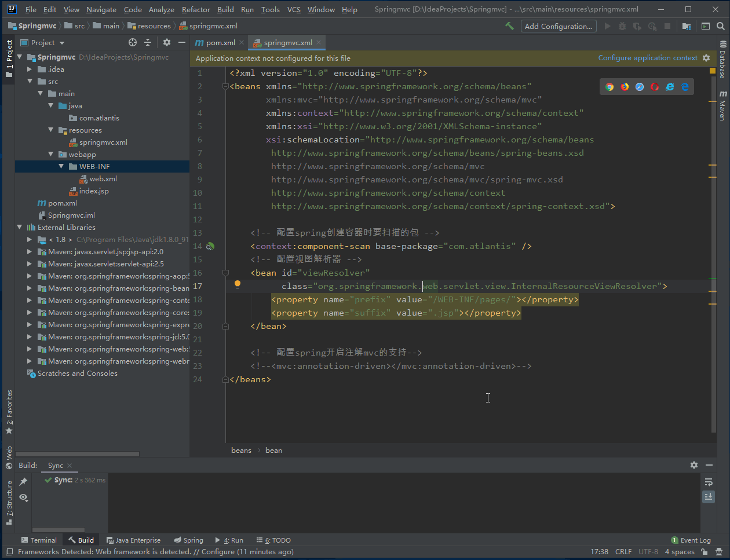Open Project Structure icon in toolbar

(686, 26)
